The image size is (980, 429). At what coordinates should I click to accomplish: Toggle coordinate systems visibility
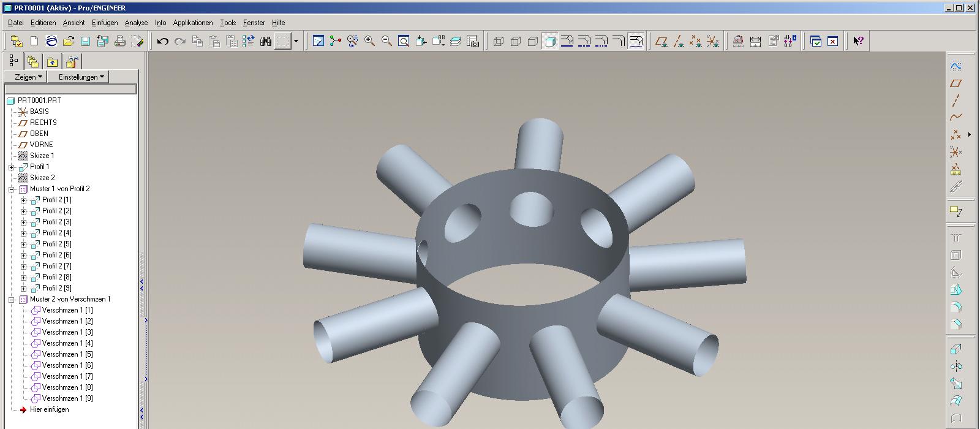click(x=713, y=41)
